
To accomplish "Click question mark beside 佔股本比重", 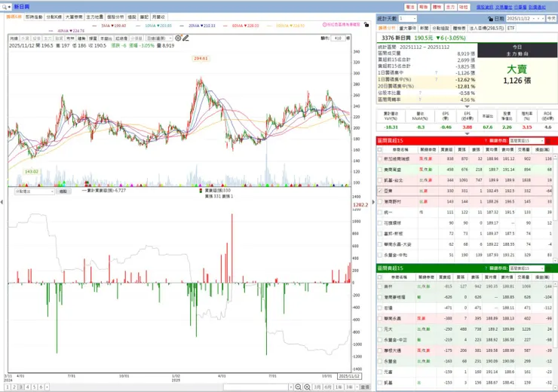I will (420, 93).
